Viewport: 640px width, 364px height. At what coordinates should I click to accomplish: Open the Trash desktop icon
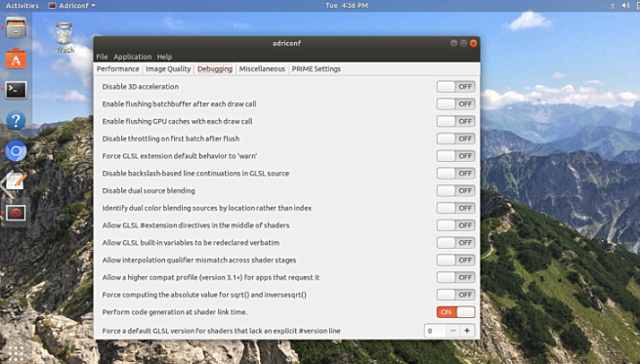(64, 38)
